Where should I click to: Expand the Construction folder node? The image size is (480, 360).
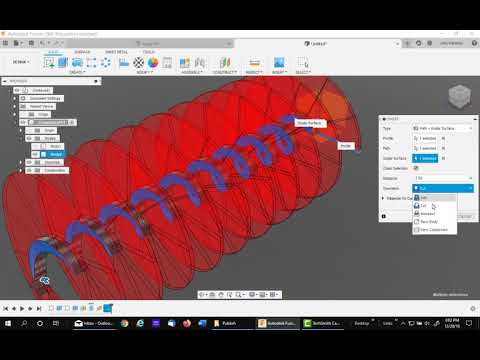(21, 170)
